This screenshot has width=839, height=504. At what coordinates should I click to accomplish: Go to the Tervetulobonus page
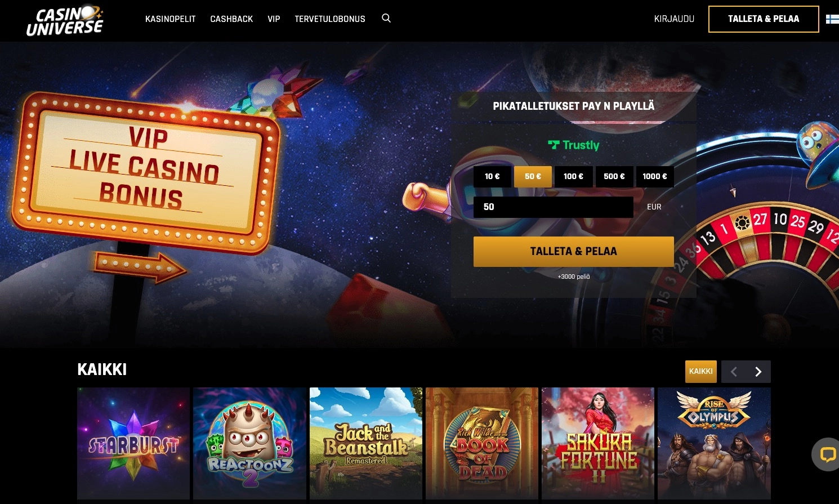[330, 19]
